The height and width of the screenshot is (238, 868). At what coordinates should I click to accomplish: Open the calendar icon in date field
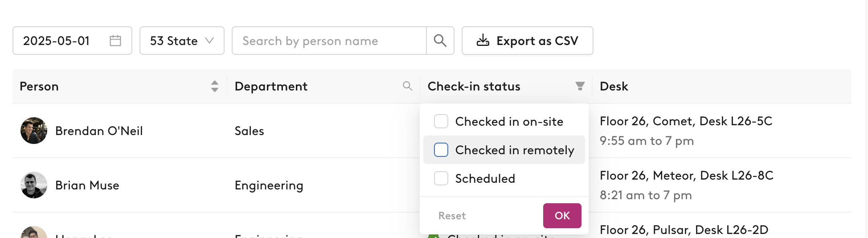[x=115, y=41]
